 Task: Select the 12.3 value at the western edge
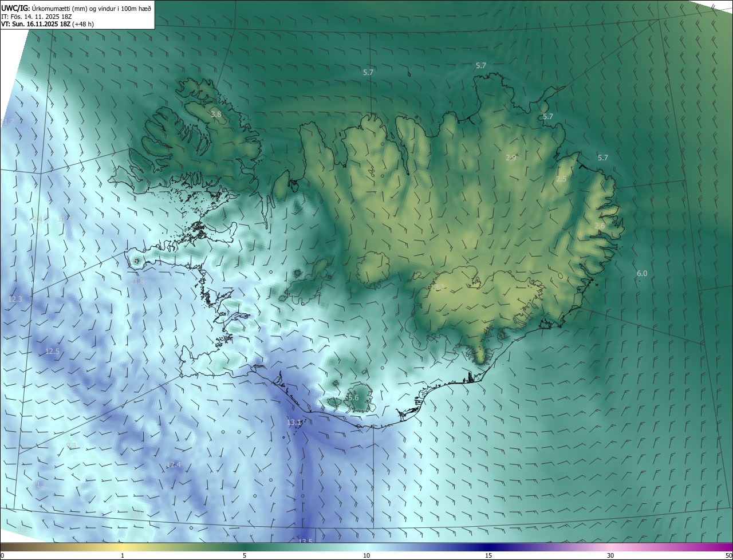click(x=15, y=299)
